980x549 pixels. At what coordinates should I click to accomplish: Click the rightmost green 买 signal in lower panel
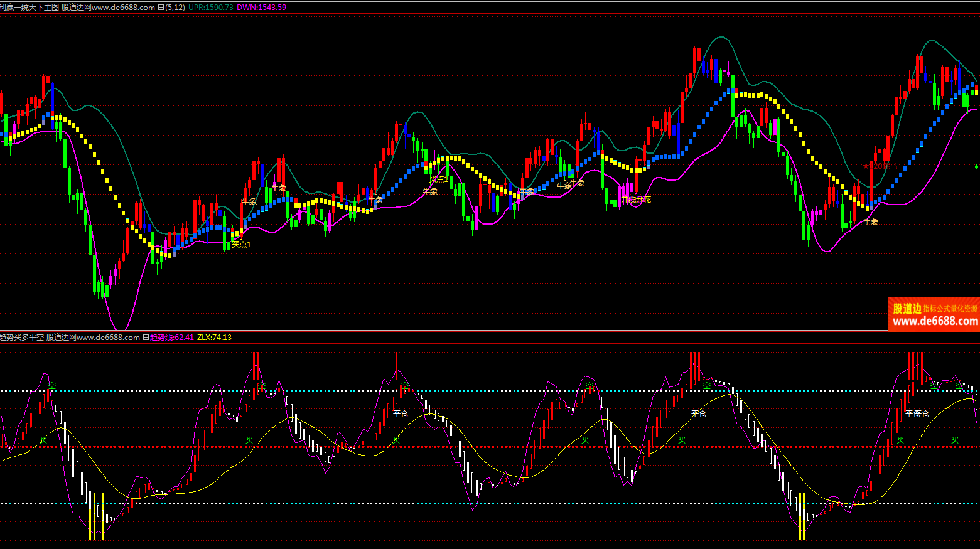(954, 440)
